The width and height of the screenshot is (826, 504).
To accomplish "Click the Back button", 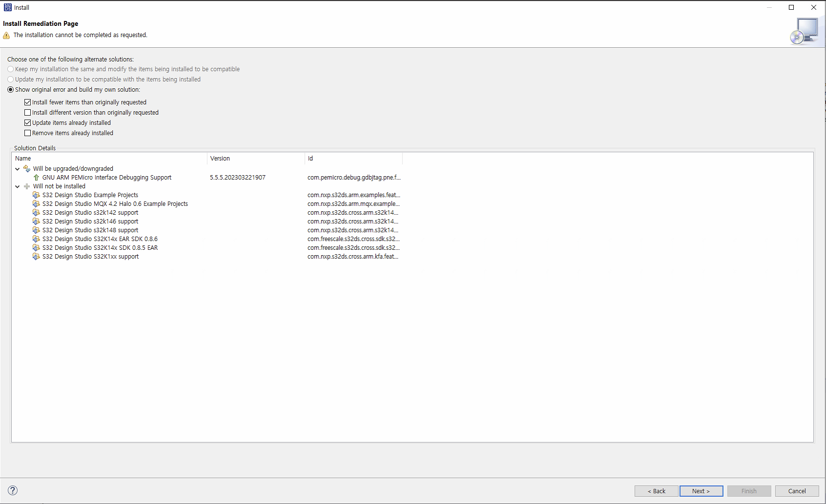I will point(656,491).
